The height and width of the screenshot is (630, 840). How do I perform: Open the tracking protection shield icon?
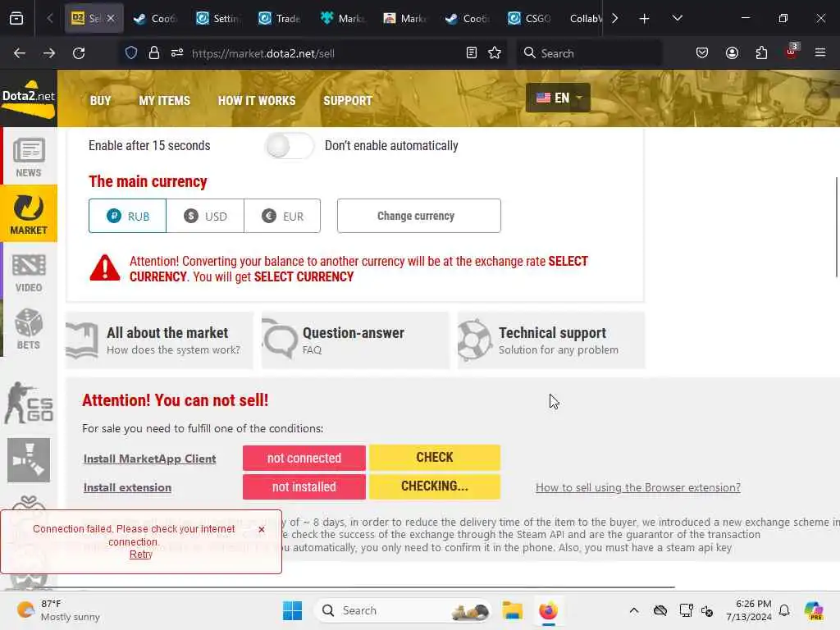click(131, 53)
